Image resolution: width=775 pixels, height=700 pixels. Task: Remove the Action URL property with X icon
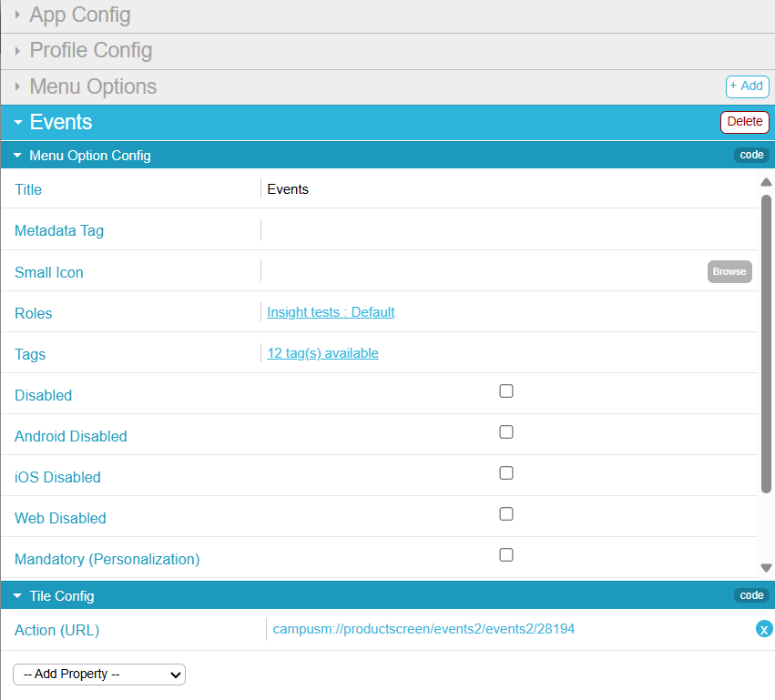click(764, 629)
